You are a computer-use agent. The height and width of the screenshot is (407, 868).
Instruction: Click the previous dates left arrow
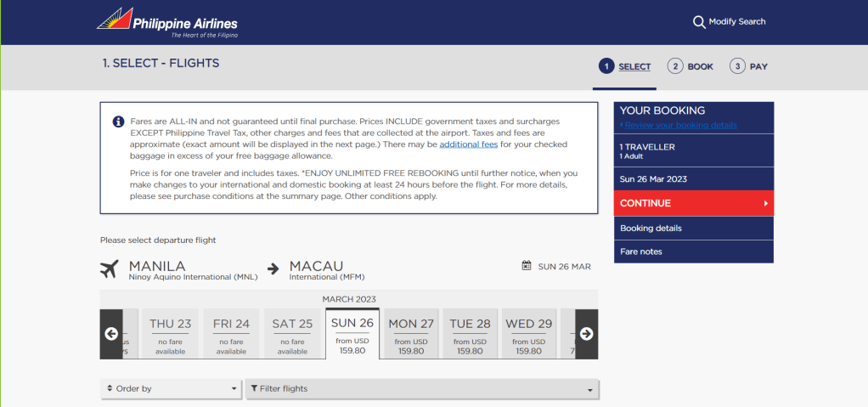click(x=111, y=333)
